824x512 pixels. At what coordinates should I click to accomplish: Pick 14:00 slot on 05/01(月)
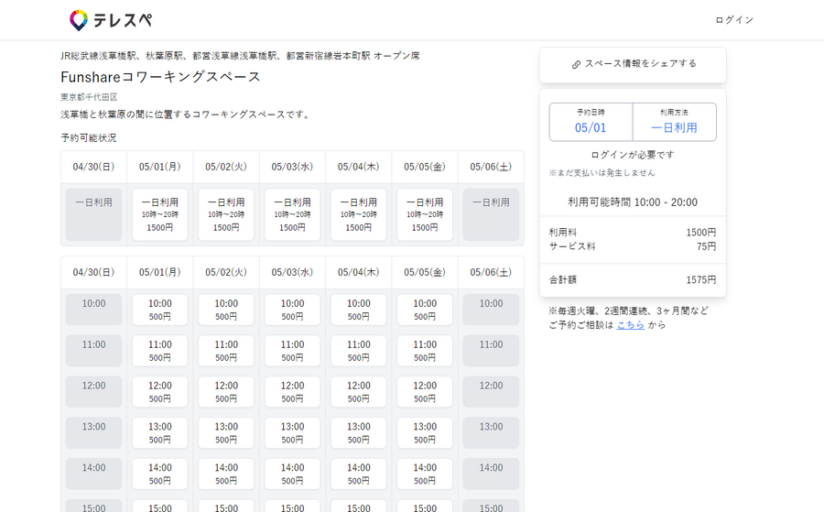click(x=160, y=474)
